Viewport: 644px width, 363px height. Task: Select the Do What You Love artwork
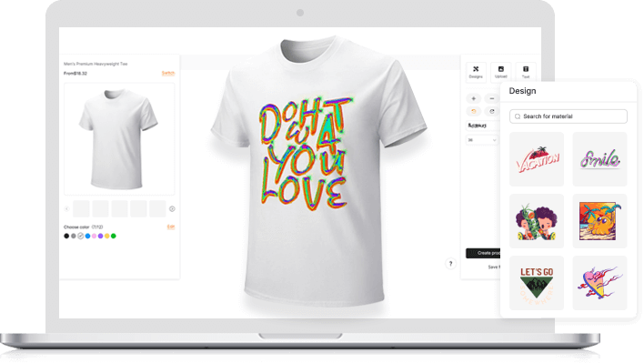tap(306, 154)
